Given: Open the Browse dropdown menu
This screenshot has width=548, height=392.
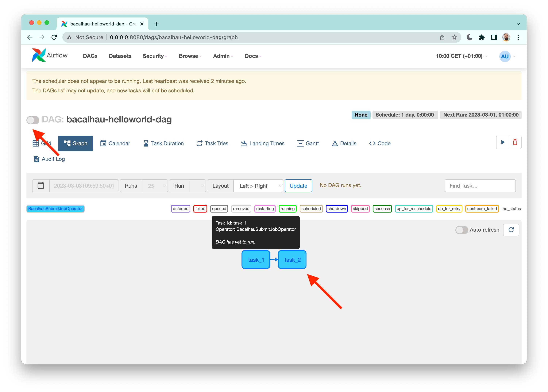Looking at the screenshot, I should 190,56.
